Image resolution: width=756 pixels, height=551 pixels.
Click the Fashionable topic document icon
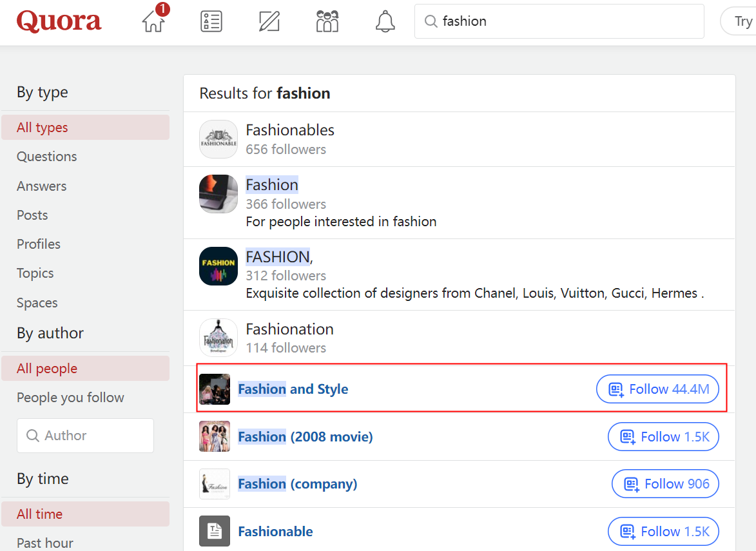pyautogui.click(x=215, y=531)
